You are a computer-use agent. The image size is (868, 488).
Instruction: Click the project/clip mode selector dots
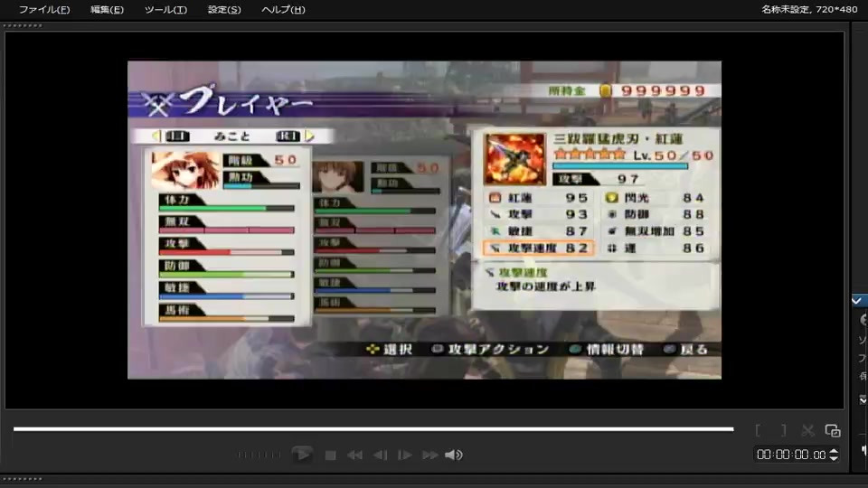259,455
